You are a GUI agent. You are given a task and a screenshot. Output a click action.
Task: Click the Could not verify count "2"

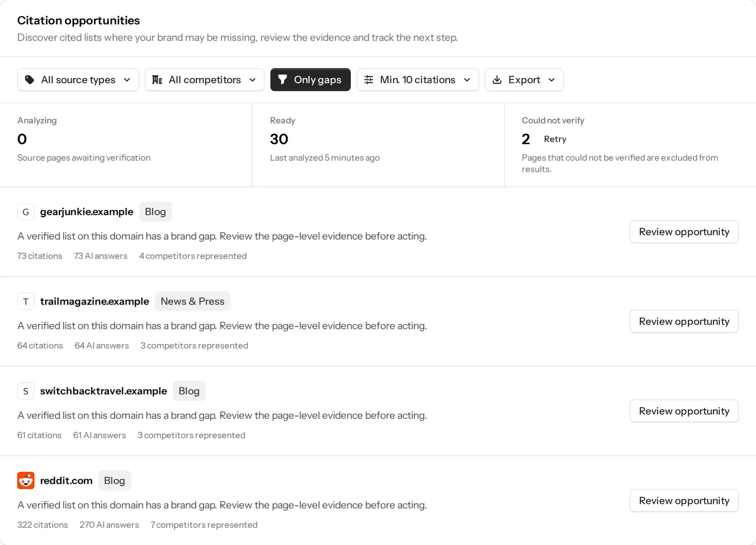tap(526, 139)
